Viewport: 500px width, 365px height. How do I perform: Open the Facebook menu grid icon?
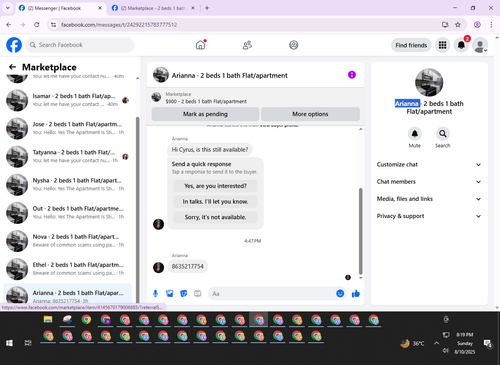tap(442, 45)
